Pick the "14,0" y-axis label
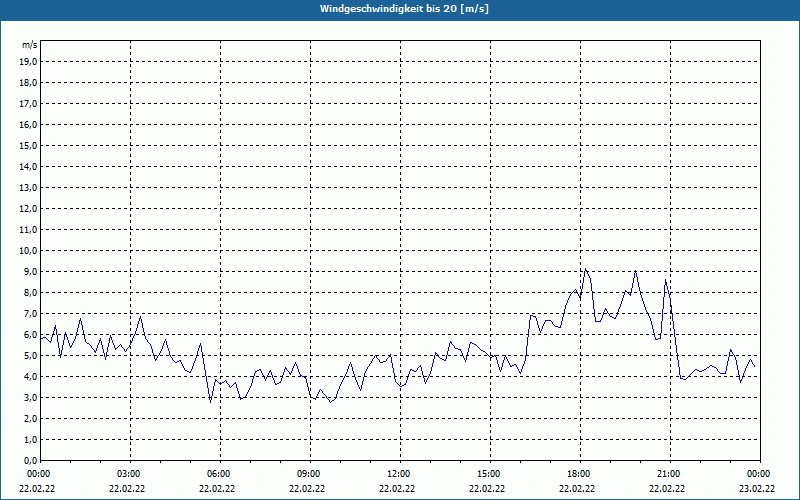This screenshot has height=500, width=800. click(28, 166)
